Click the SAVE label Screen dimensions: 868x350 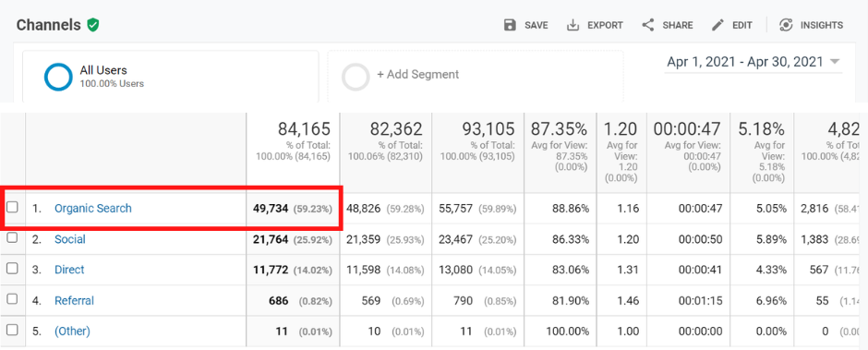(x=536, y=26)
